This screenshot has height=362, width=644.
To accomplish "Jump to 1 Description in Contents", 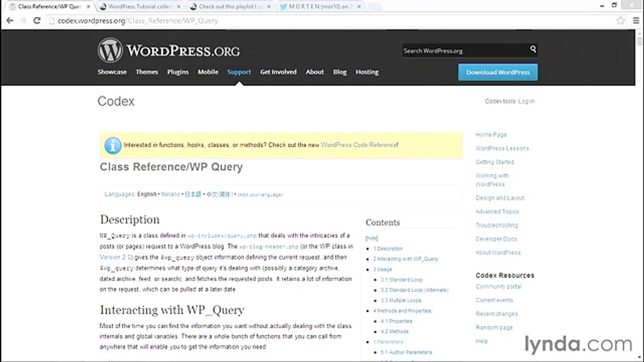I will 388,248.
